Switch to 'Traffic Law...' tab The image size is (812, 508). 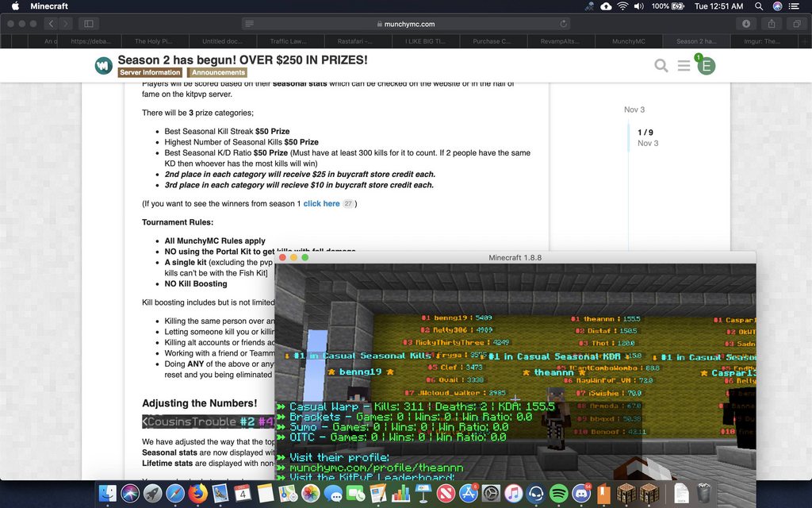(x=289, y=41)
